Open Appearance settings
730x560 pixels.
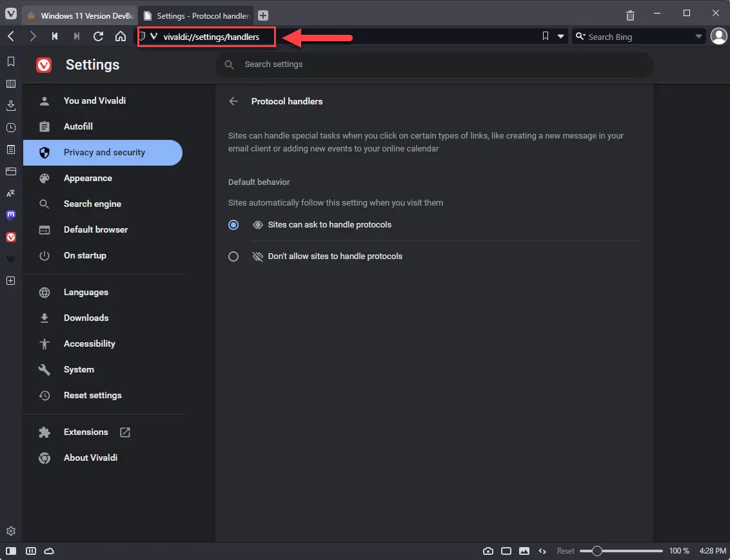103,178
